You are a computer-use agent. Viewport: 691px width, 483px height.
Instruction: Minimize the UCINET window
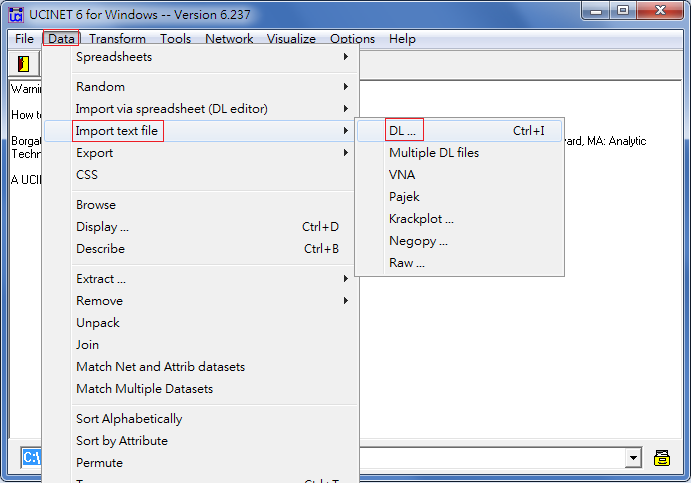click(x=596, y=11)
